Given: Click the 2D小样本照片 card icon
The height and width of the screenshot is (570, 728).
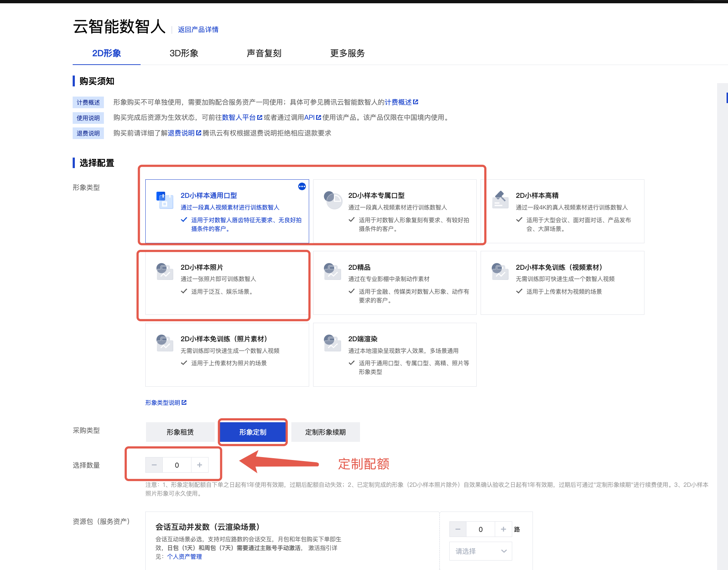Looking at the screenshot, I should point(165,272).
